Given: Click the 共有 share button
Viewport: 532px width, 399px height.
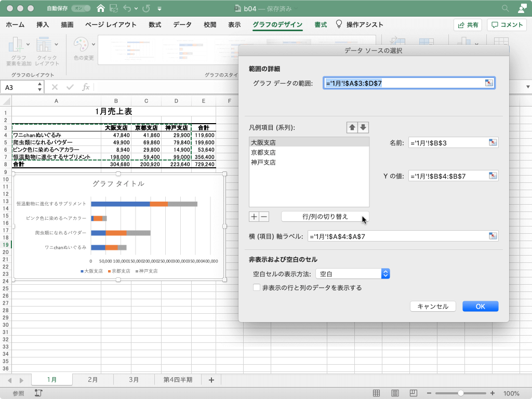Looking at the screenshot, I should click(468, 25).
